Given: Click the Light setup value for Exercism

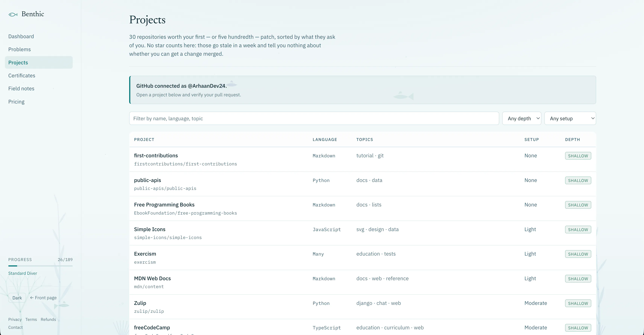Looking at the screenshot, I should point(530,254).
